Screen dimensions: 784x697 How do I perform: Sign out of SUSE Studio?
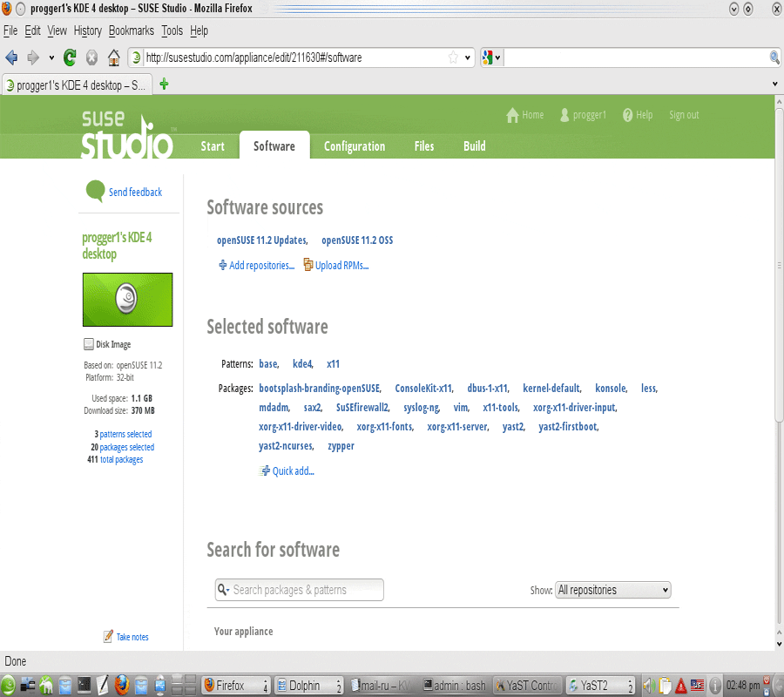click(684, 115)
